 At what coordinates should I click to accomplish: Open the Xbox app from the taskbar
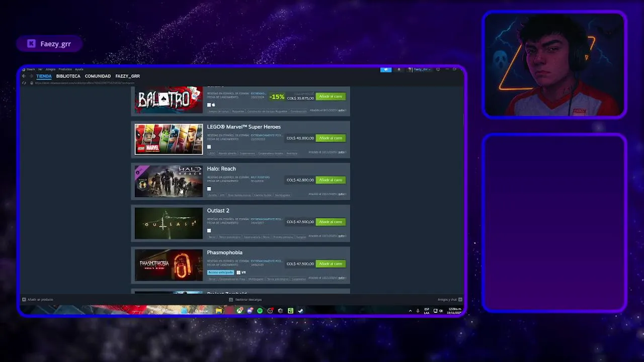[239, 311]
